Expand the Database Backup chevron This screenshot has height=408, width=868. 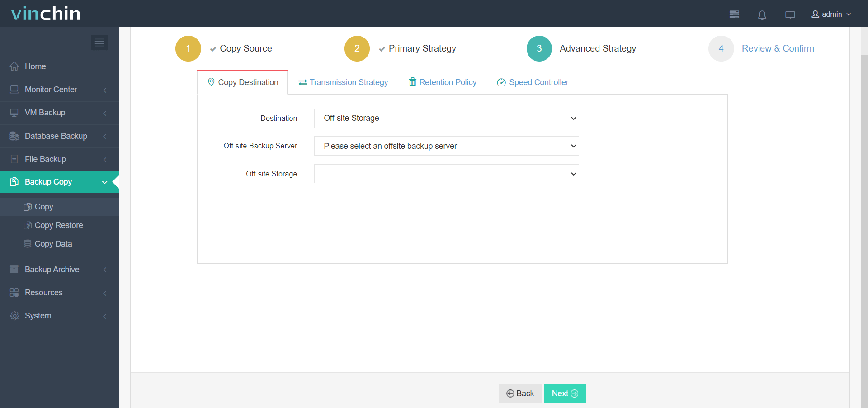[105, 136]
